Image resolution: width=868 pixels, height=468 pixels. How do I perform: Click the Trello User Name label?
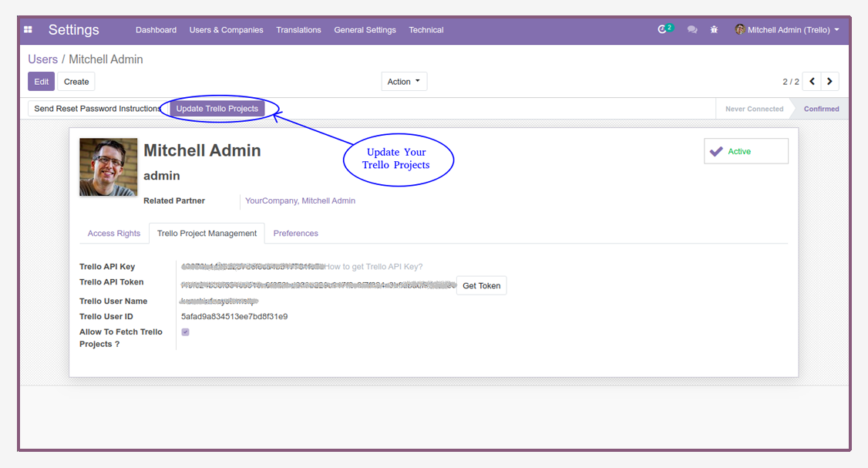click(113, 301)
